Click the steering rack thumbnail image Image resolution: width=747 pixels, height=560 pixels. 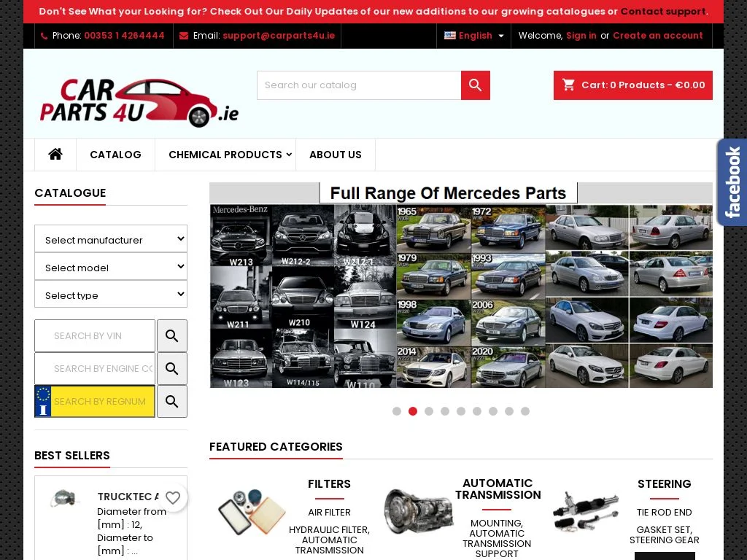pos(586,512)
